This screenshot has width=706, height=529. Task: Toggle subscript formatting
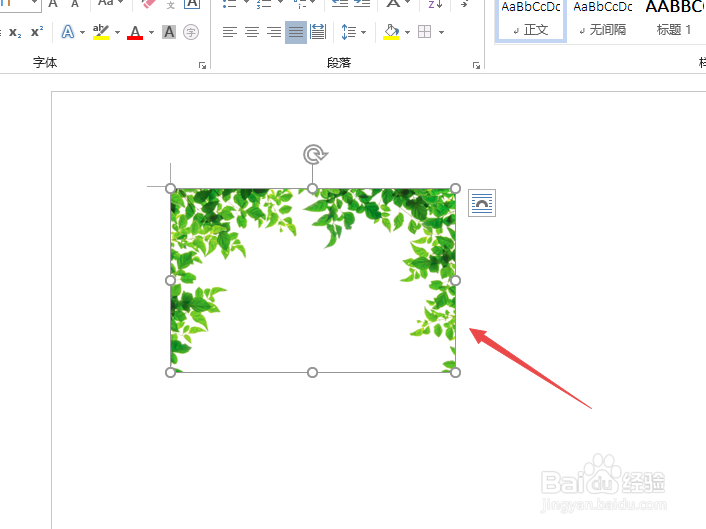15,32
